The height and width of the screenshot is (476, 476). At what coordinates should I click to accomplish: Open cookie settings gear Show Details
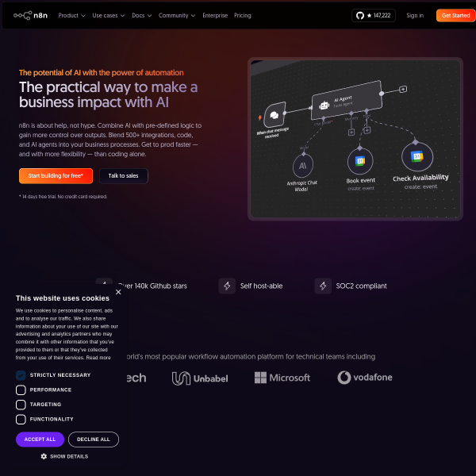[64, 456]
